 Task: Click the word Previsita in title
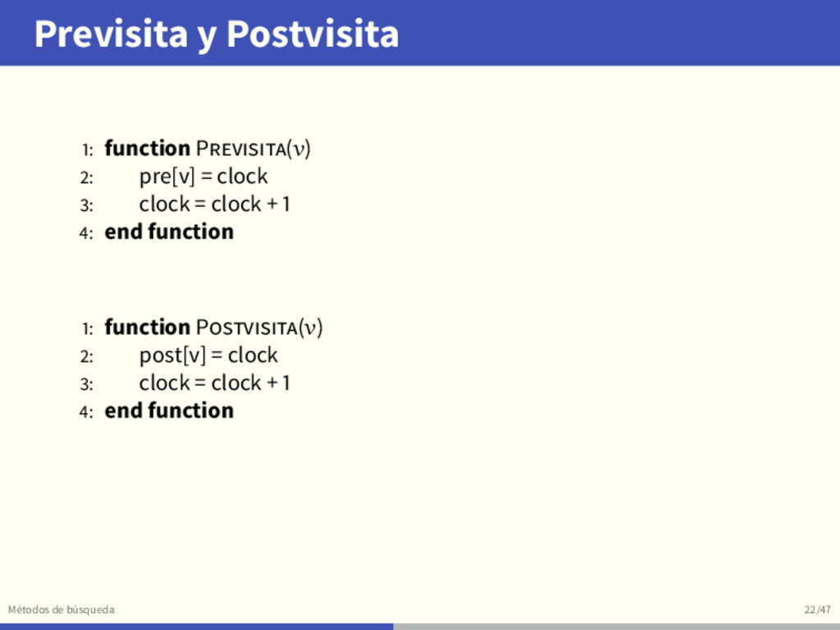click(x=111, y=33)
